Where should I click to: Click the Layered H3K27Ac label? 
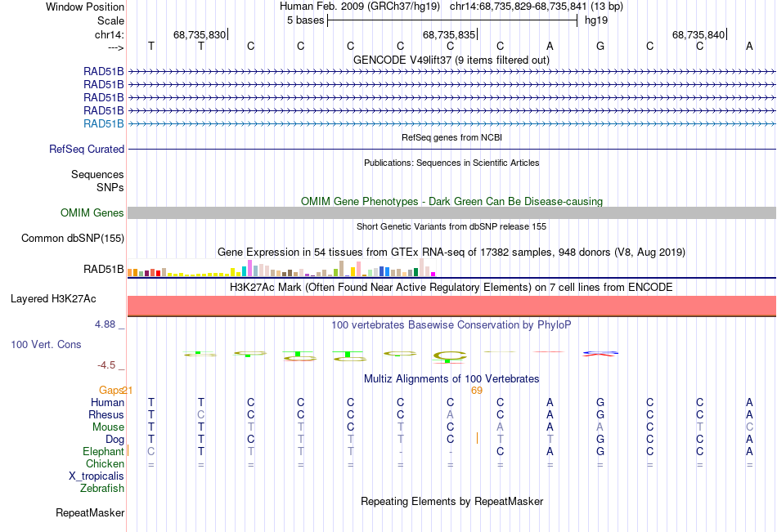(53, 299)
